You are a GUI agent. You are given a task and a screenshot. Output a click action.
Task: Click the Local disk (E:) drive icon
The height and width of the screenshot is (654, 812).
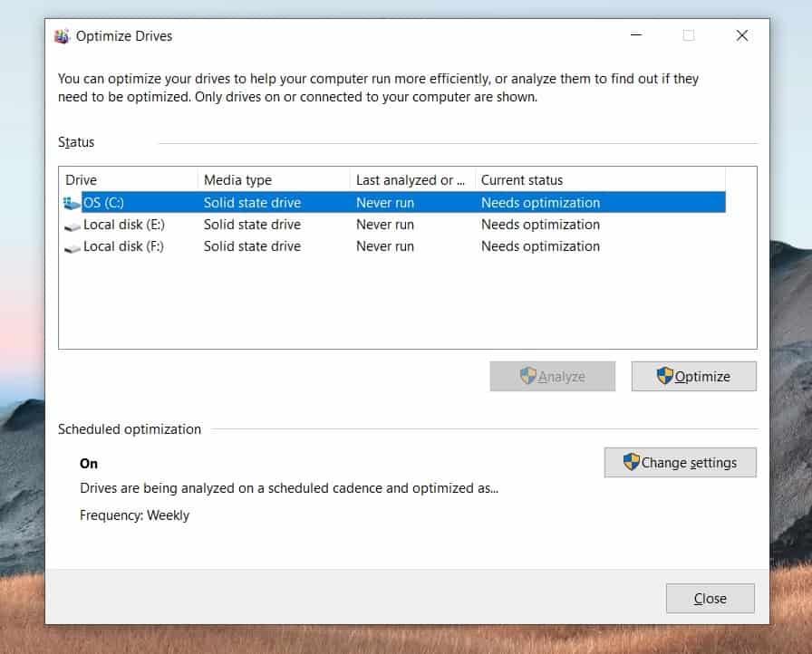[72, 225]
